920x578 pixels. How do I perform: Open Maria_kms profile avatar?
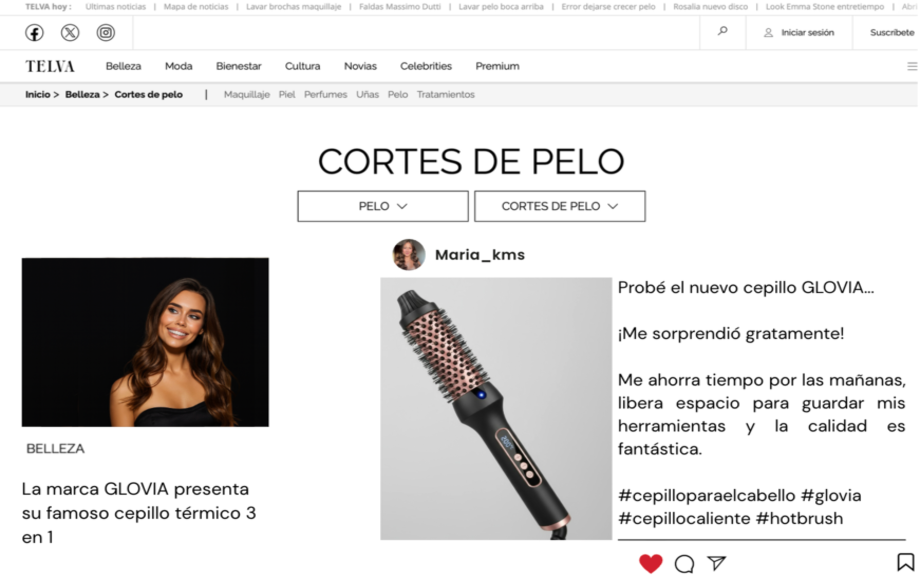click(408, 255)
